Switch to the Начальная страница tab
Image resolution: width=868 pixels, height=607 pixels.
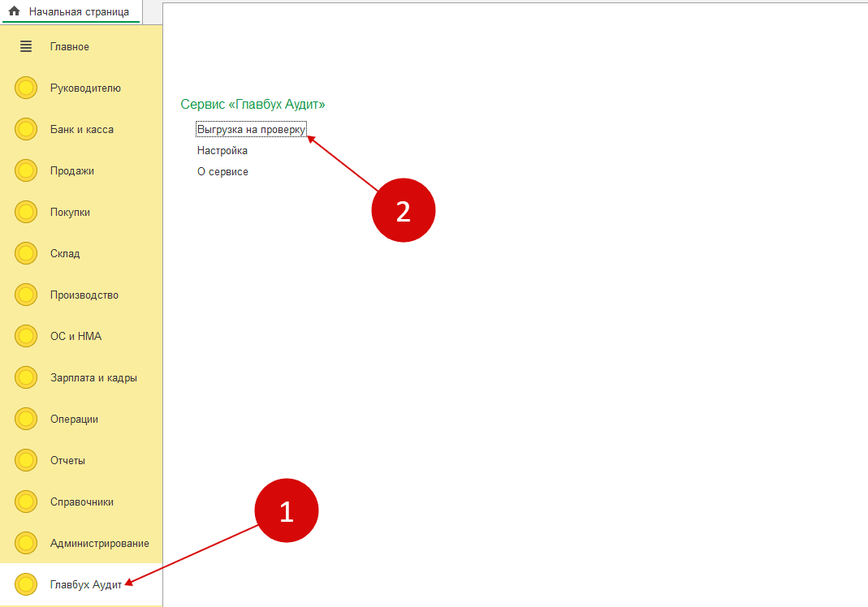78,11
